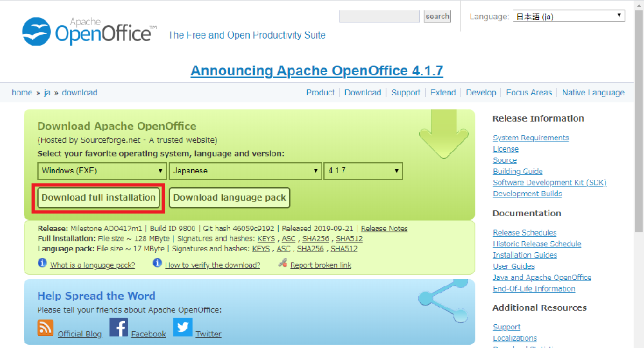Screen dimensions: 644x348
Task: Open System Requirements link
Action: 531,138
